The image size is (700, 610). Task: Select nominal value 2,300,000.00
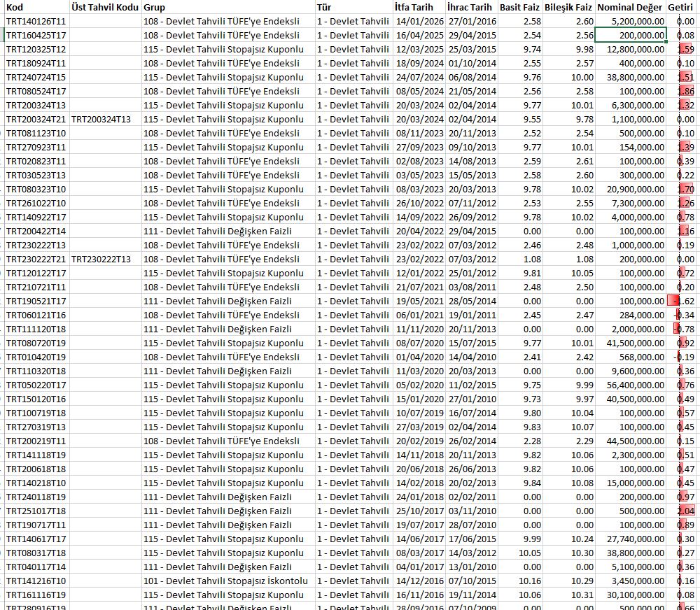tap(631, 455)
